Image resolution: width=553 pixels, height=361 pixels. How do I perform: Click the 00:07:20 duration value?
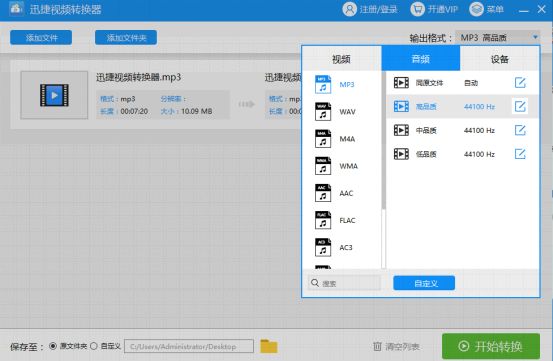coord(134,111)
